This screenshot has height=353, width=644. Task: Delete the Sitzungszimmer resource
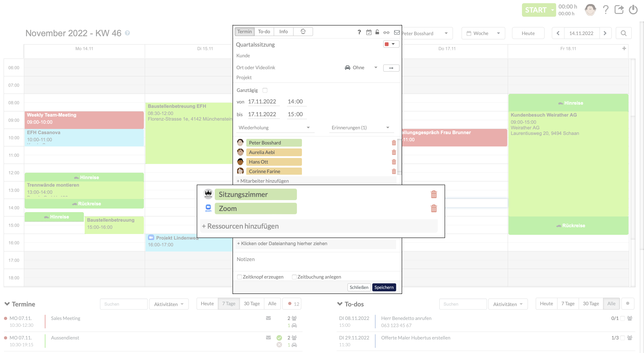coord(434,194)
